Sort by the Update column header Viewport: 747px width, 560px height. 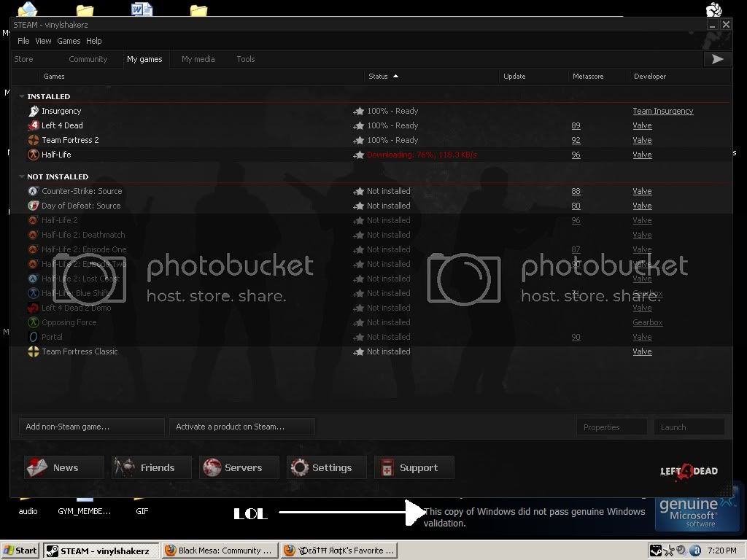(514, 76)
